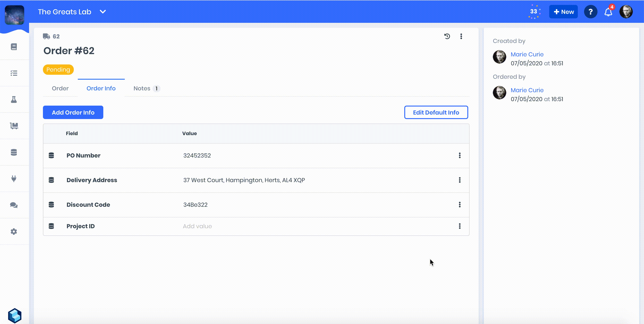Switch to the Notes tab
This screenshot has height=324, width=644.
pyautogui.click(x=142, y=88)
